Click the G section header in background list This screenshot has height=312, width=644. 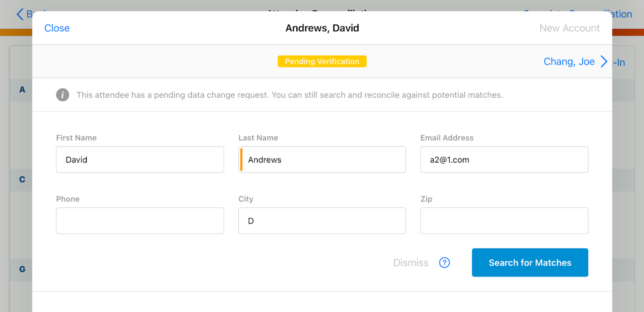[x=22, y=269]
